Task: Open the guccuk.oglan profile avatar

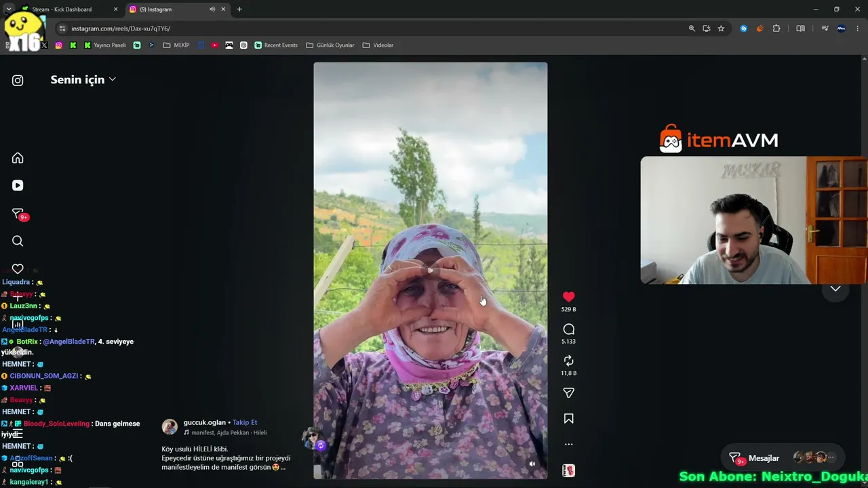Action: (170, 426)
